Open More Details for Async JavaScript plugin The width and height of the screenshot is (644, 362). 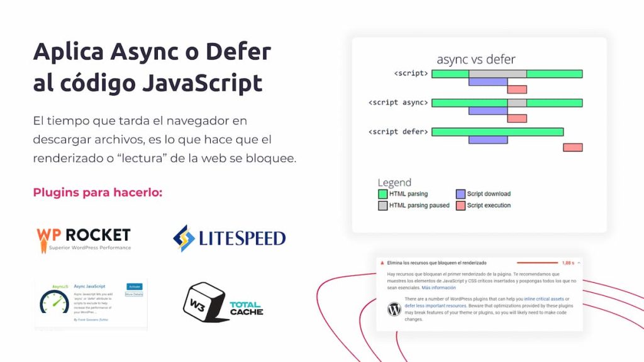[134, 294]
